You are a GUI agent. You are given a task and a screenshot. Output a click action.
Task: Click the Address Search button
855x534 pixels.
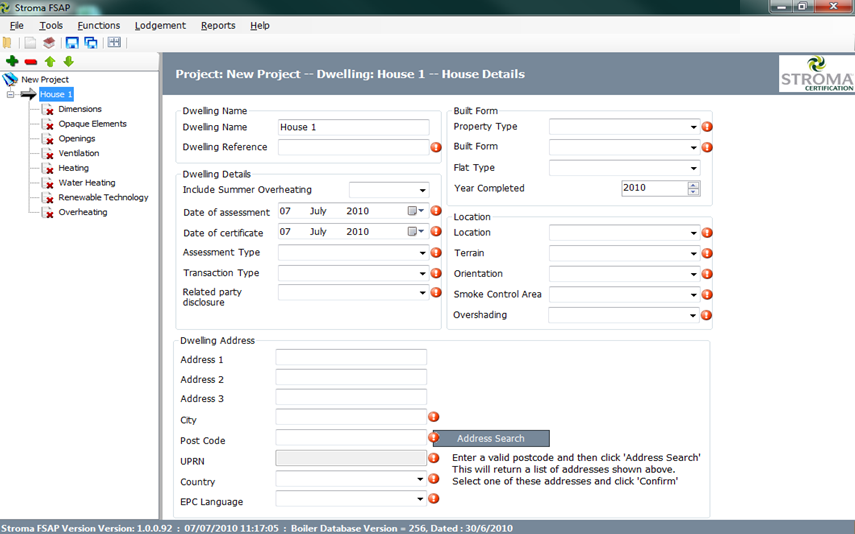coord(491,439)
